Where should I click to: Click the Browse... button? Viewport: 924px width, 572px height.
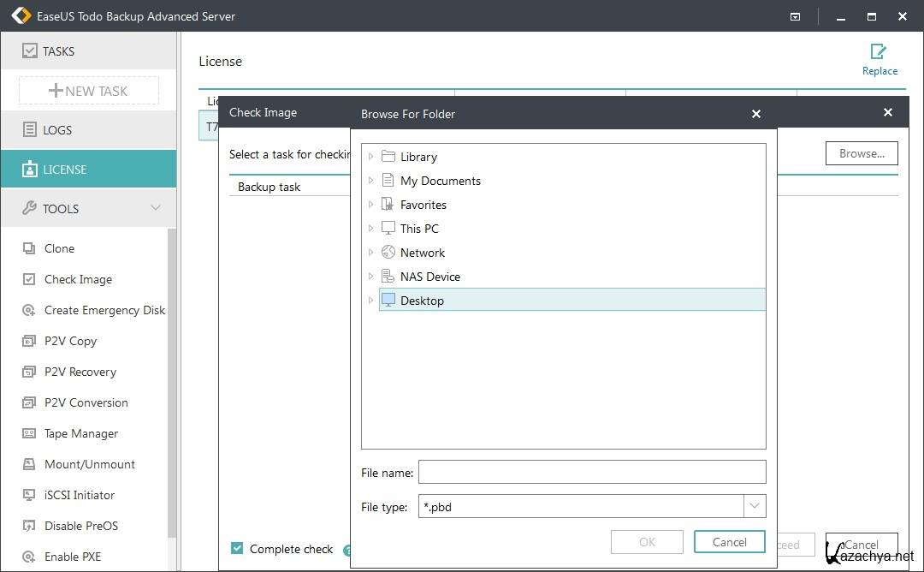(861, 154)
